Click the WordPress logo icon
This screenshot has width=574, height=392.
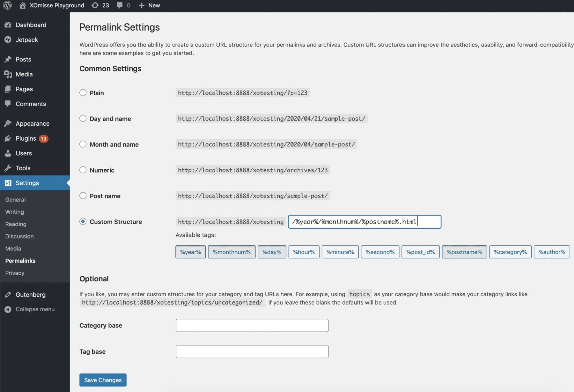7,5
